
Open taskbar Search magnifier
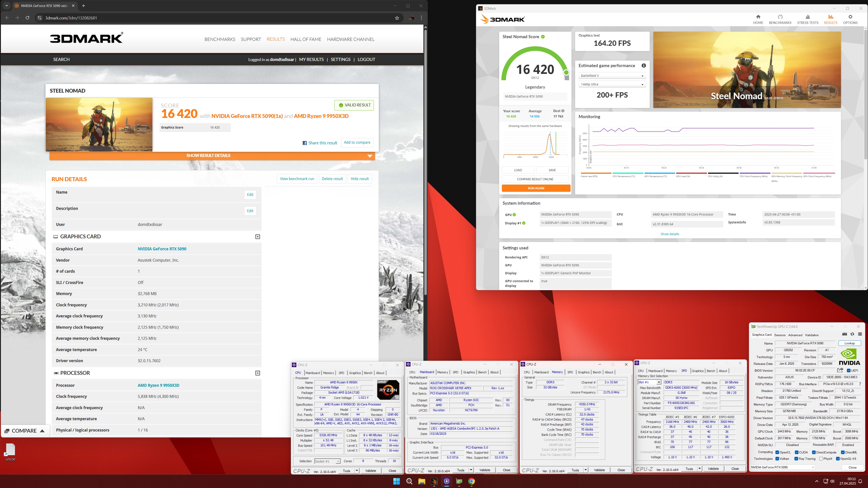tap(409, 481)
